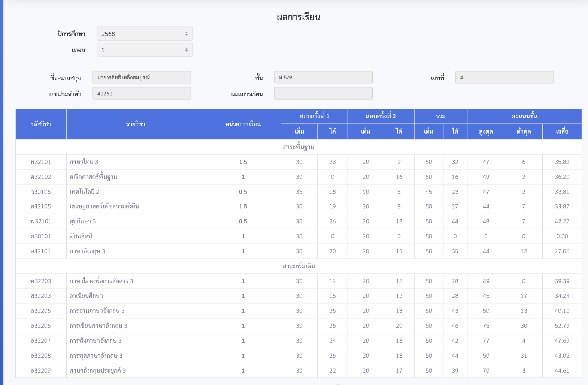
Task: Select subject code ท32101 in table
Action: click(41, 162)
